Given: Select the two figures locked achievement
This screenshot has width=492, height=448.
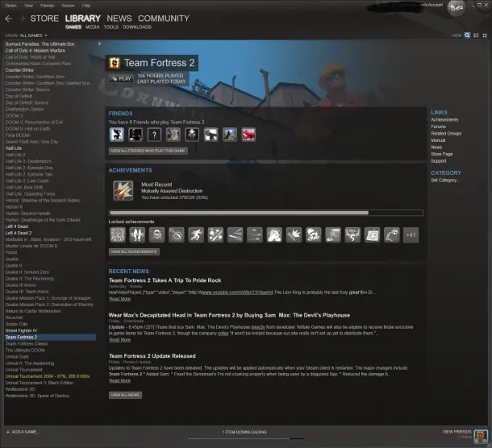Looking at the screenshot, I should (x=137, y=235).
